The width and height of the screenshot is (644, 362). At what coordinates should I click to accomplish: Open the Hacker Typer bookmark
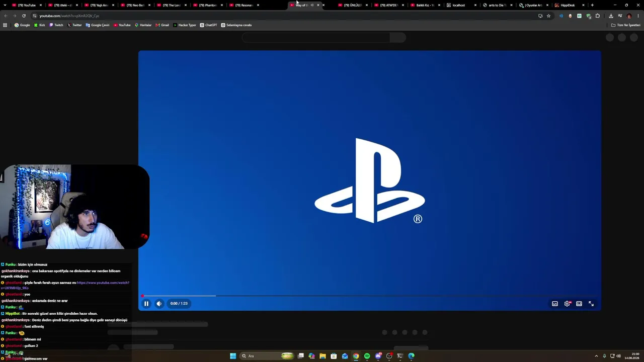[184, 25]
